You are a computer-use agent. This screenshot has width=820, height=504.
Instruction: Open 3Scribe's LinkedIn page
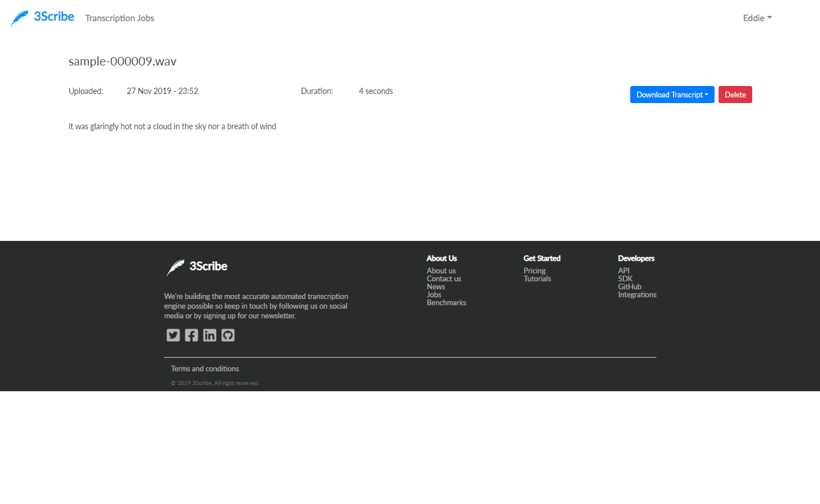click(209, 335)
